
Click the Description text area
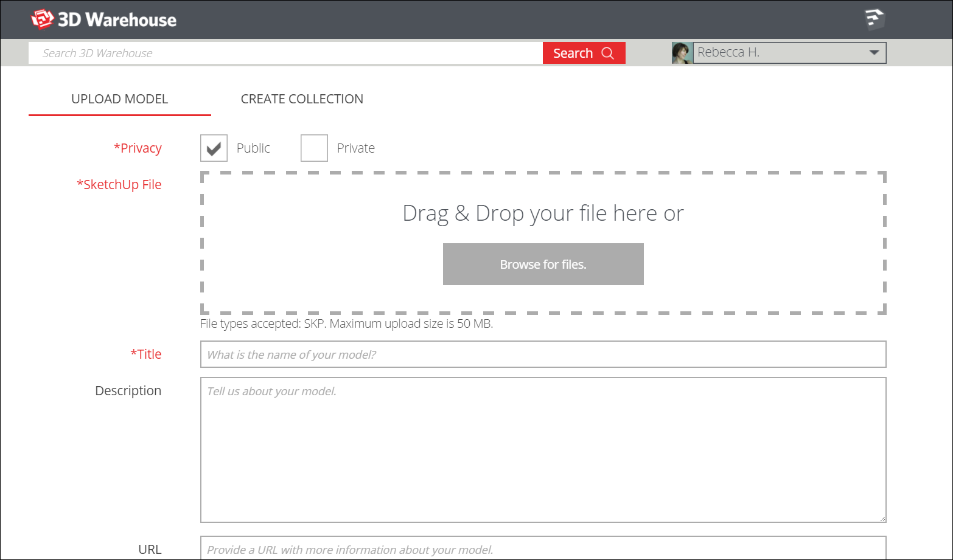pyautogui.click(x=543, y=450)
